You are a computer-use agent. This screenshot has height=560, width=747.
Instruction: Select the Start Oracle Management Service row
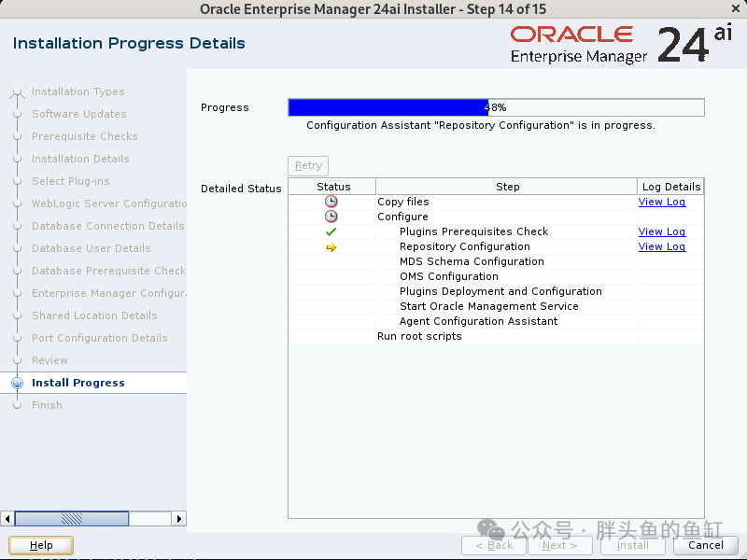pyautogui.click(x=496, y=306)
